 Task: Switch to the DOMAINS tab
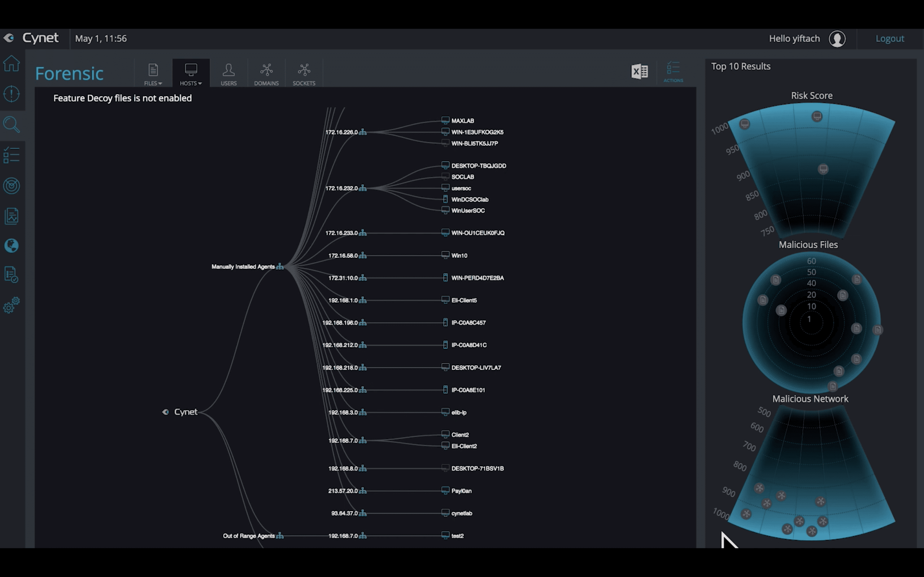[266, 73]
